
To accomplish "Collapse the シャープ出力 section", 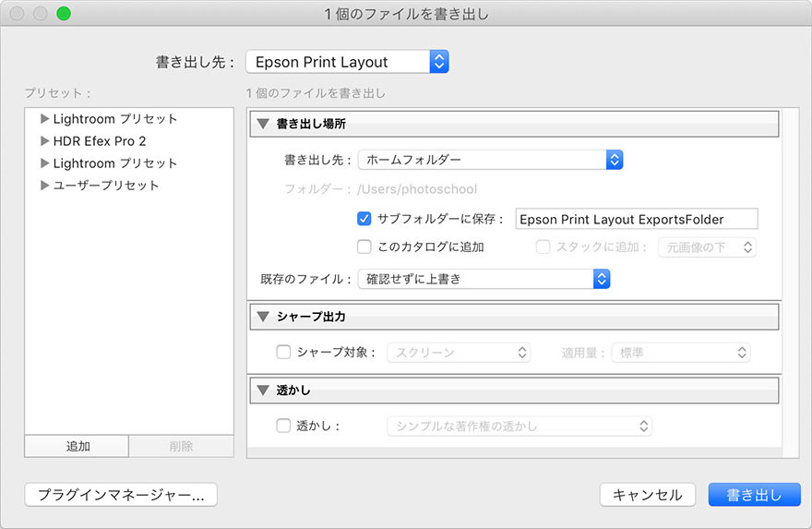I will tap(263, 317).
